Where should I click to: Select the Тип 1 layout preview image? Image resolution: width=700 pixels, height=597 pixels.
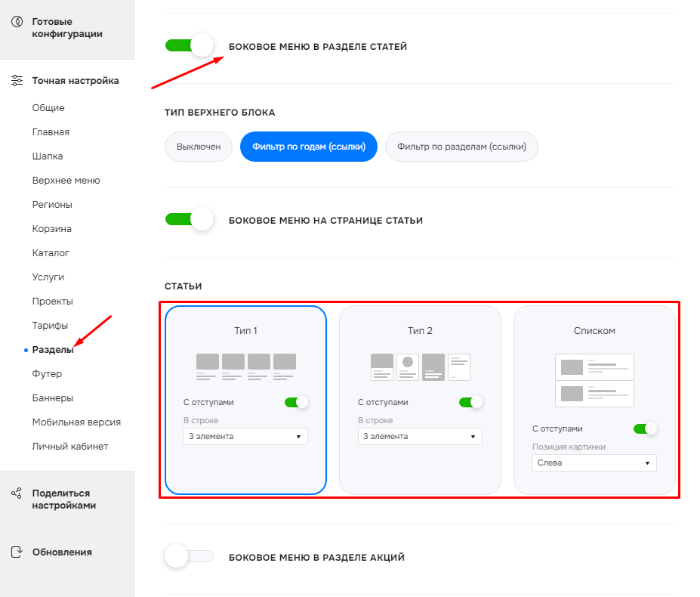click(x=246, y=367)
